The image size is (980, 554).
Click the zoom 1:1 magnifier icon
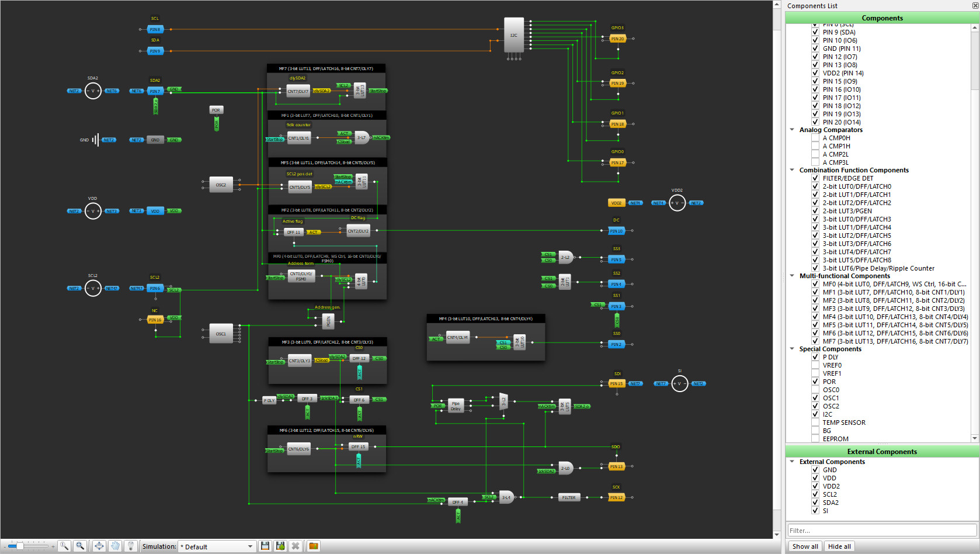coord(64,546)
